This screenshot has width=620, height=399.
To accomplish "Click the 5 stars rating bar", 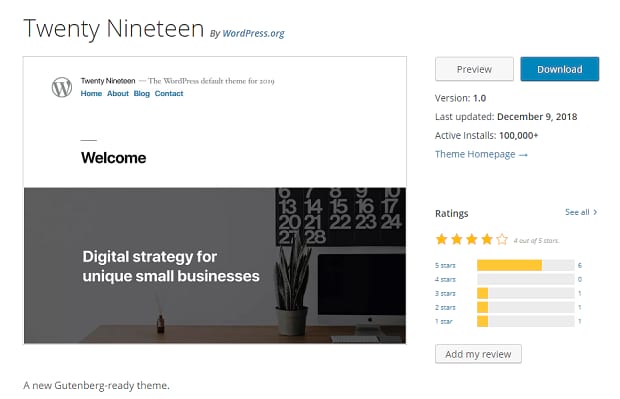I will [525, 265].
